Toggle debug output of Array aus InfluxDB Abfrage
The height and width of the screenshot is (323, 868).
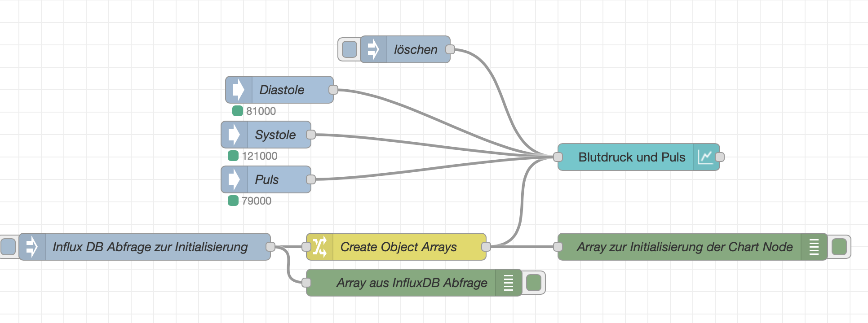pyautogui.click(x=533, y=283)
